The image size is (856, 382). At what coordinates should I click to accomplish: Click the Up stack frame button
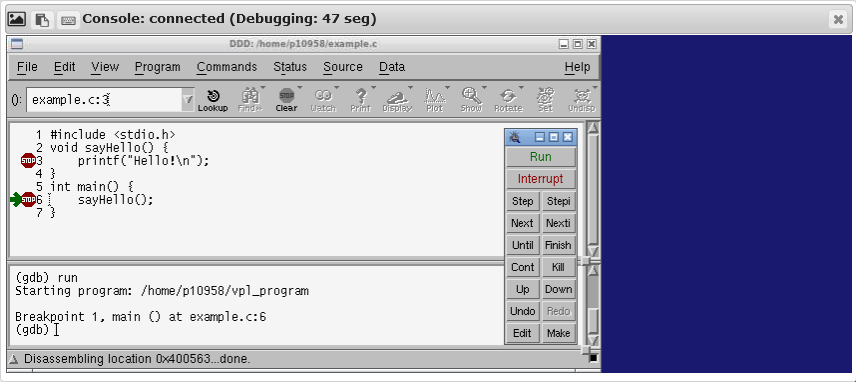click(522, 289)
